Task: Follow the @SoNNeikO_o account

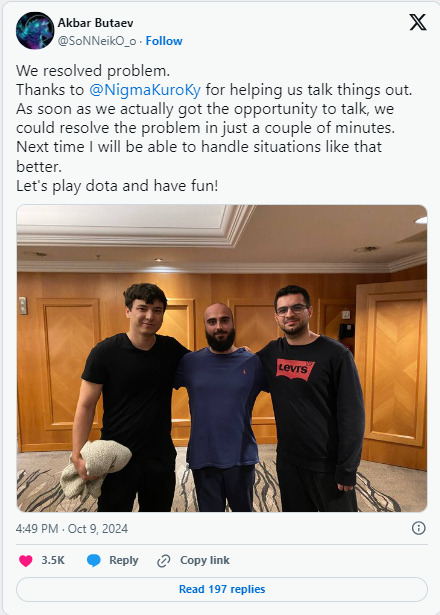Action: point(164,41)
